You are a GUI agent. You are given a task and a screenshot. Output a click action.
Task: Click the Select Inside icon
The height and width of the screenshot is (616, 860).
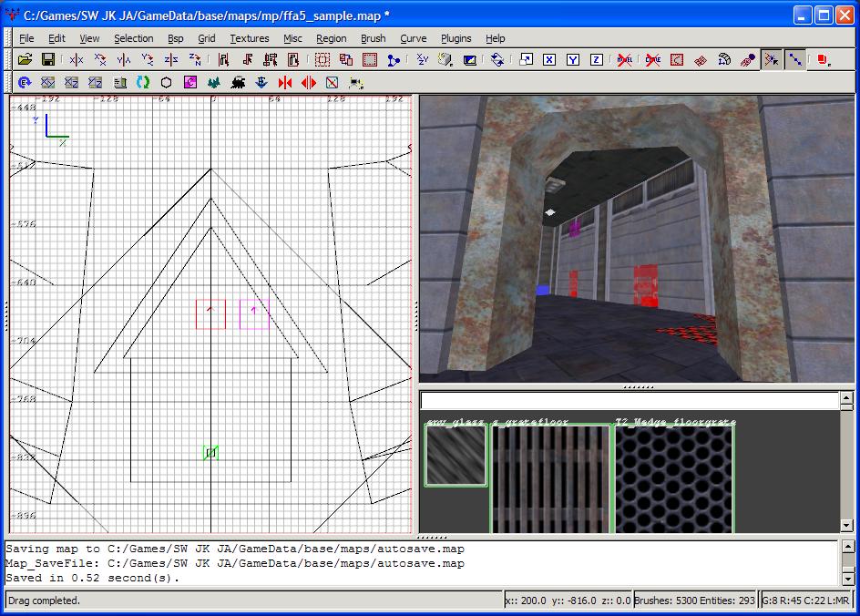click(293, 59)
